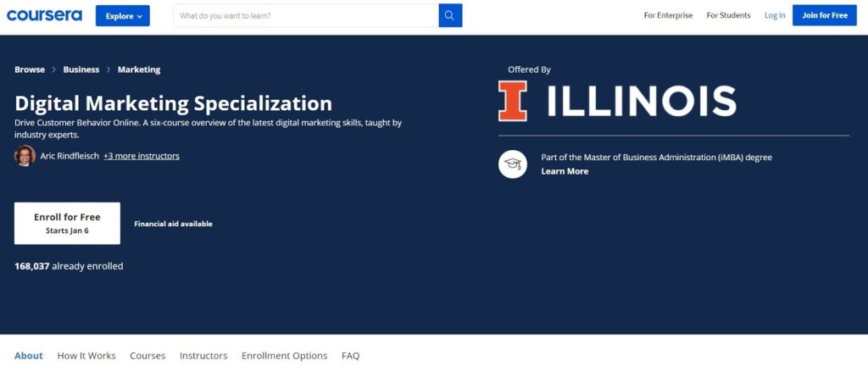Switch to the Instructors tab
The image size is (868, 377).
click(203, 356)
